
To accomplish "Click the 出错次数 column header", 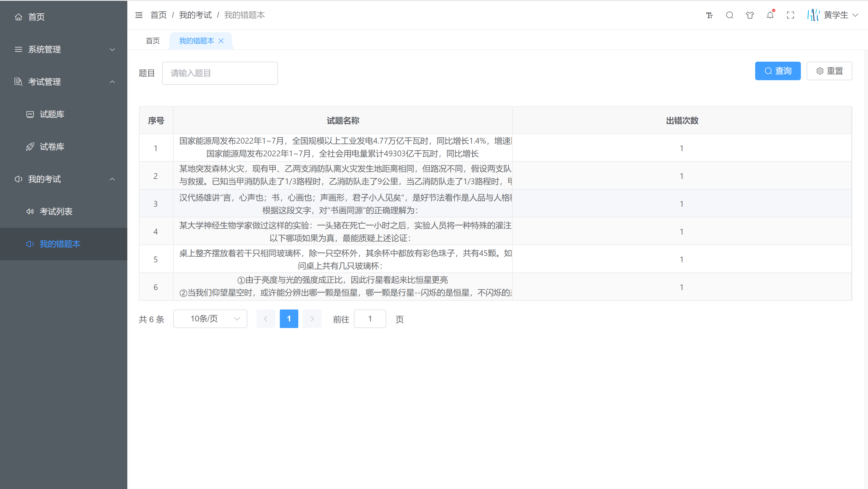I will click(682, 121).
